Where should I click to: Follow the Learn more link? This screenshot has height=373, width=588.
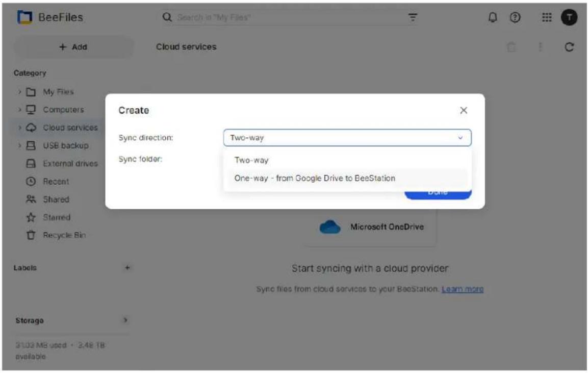coord(463,289)
